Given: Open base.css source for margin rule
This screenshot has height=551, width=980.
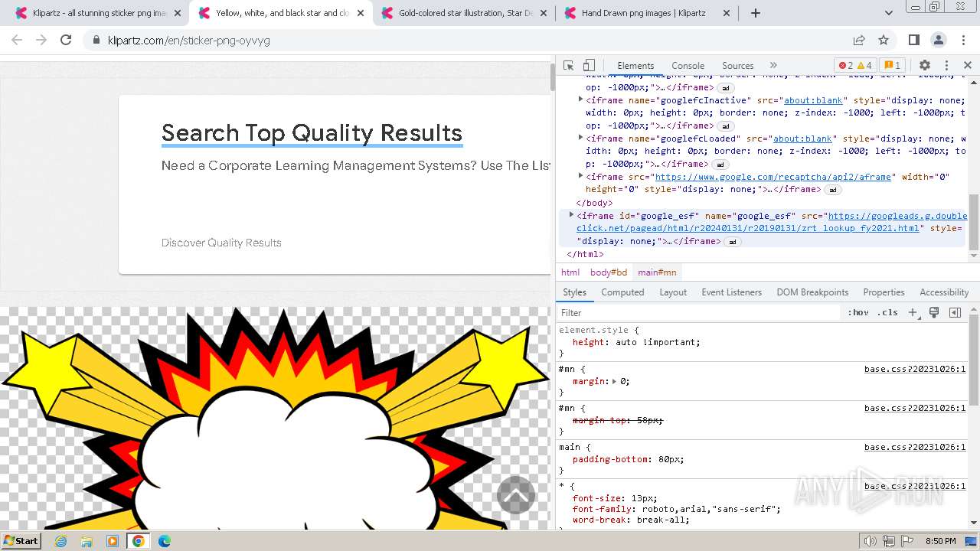Looking at the screenshot, I should pos(915,369).
